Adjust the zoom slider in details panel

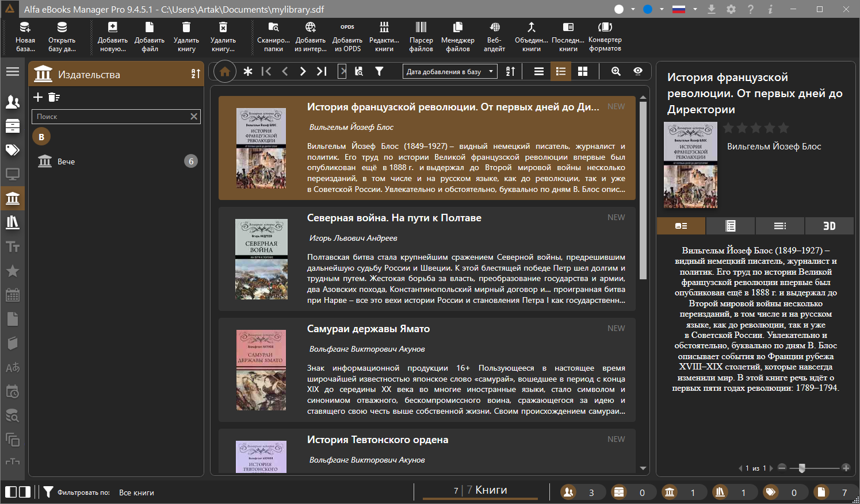tap(802, 468)
